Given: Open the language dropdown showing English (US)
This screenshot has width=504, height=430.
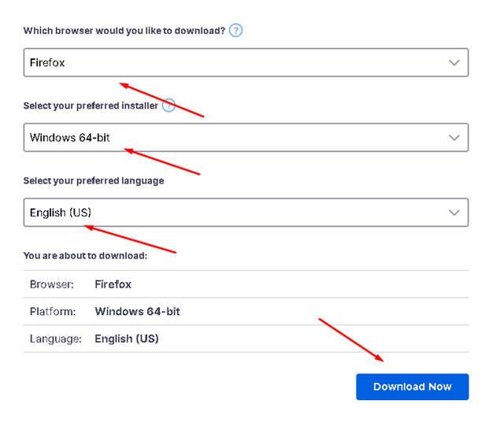Looking at the screenshot, I should click(246, 213).
